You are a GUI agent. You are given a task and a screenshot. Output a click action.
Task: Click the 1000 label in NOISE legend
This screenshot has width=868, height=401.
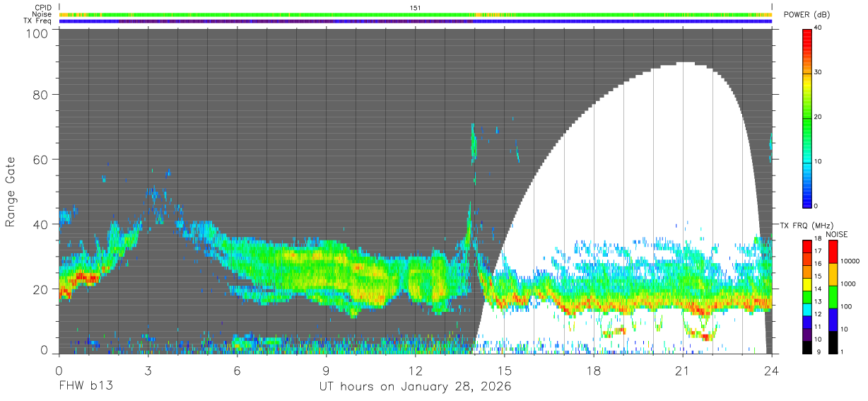click(848, 284)
